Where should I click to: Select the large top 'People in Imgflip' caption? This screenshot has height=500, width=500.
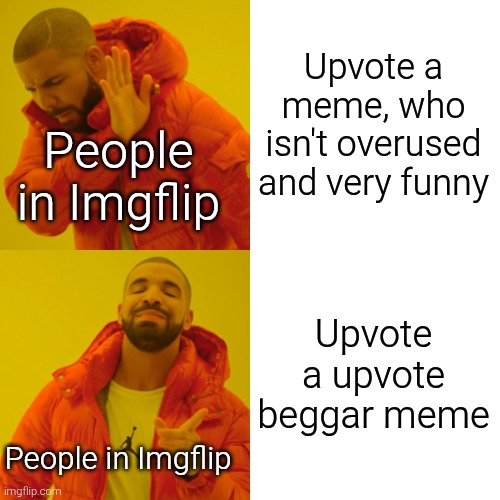(x=118, y=177)
